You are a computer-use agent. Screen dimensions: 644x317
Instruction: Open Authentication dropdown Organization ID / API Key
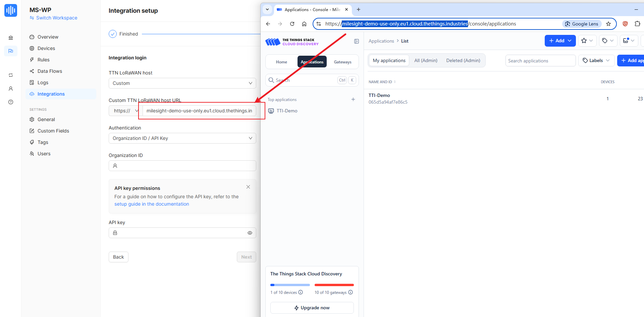coord(182,138)
